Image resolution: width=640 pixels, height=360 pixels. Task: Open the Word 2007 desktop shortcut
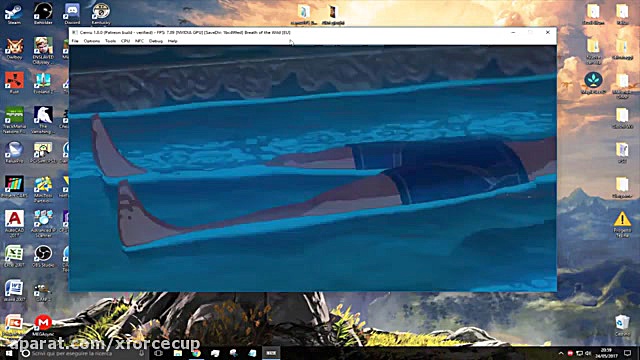click(14, 291)
